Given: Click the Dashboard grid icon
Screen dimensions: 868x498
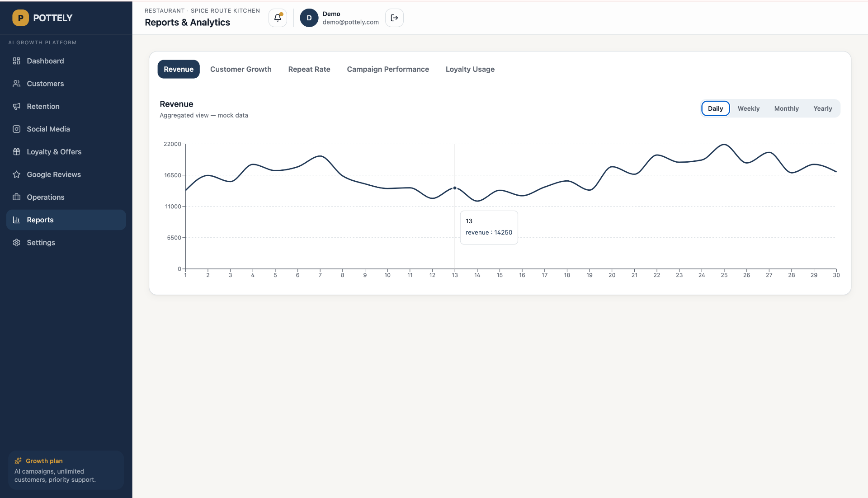Looking at the screenshot, I should tap(17, 61).
